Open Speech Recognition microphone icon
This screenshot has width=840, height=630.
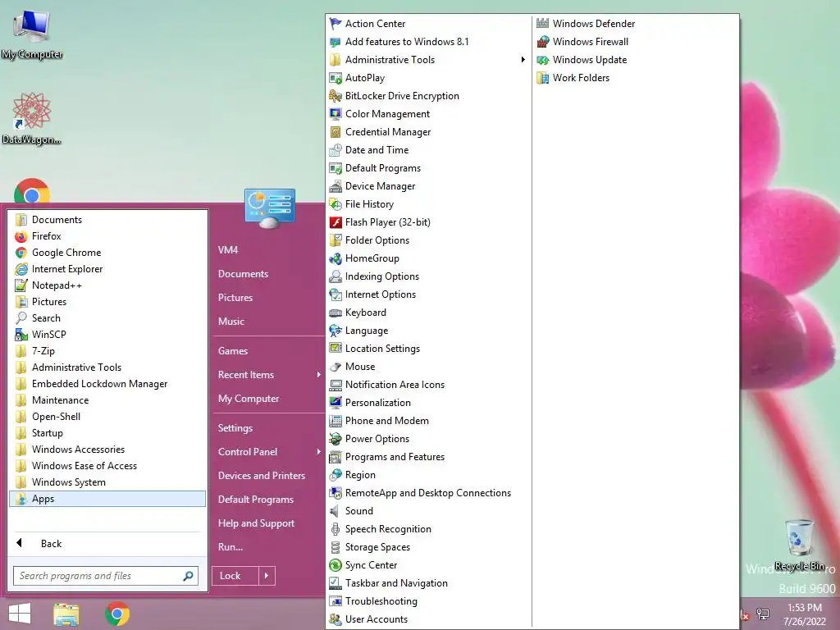pyautogui.click(x=336, y=529)
